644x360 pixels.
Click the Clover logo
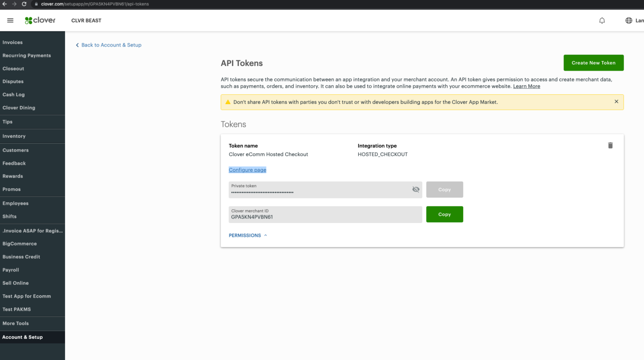(x=40, y=20)
